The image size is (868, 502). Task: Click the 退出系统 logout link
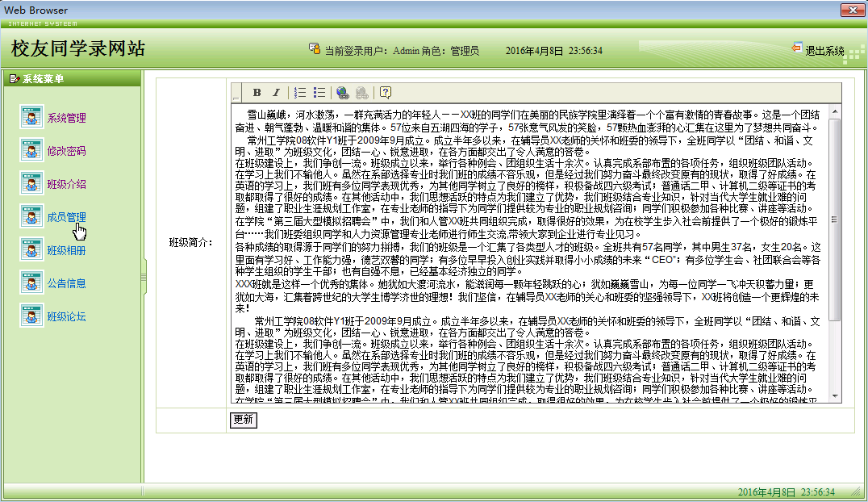click(x=824, y=51)
